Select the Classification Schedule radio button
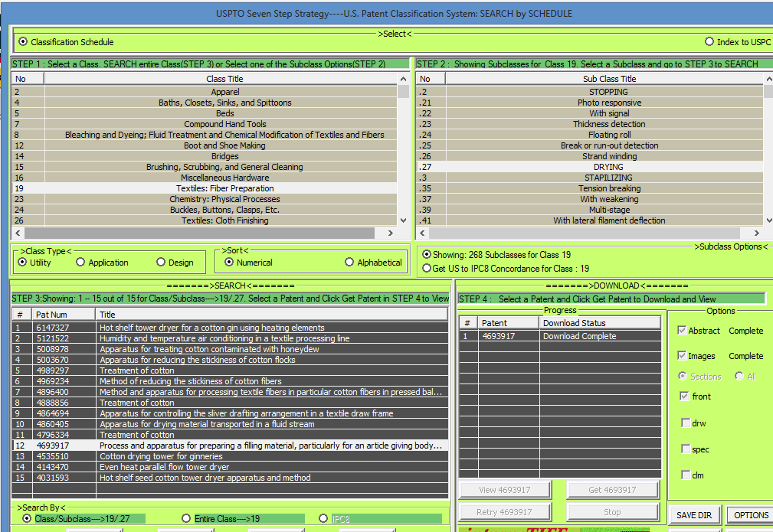 pos(23,42)
